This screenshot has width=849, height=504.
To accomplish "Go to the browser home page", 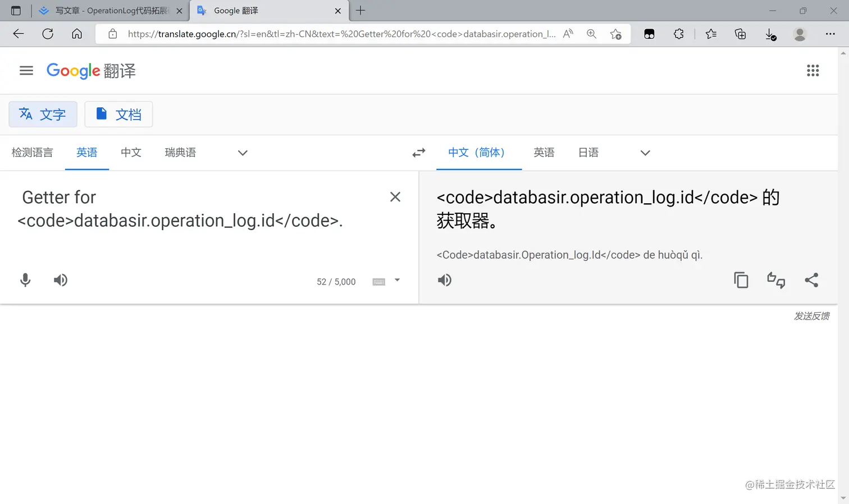I will click(77, 34).
